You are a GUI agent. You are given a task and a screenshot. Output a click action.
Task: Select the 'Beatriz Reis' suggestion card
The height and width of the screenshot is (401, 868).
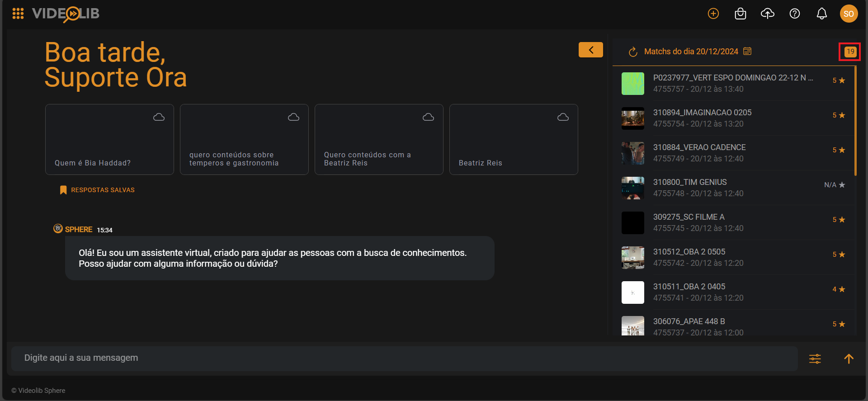[514, 139]
